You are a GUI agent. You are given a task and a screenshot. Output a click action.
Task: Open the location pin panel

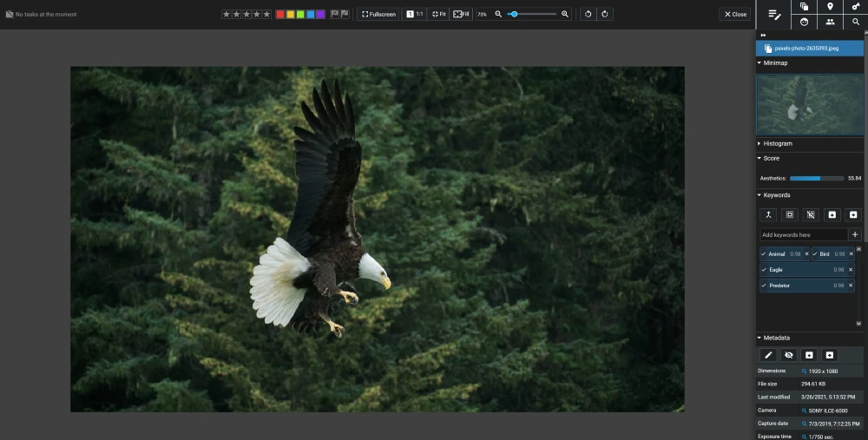[830, 7]
